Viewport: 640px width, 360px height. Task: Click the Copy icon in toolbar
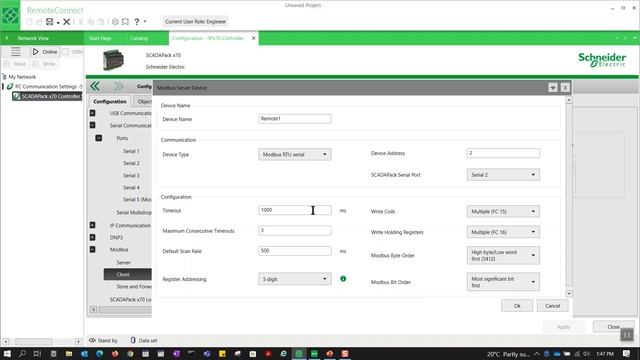(91, 22)
